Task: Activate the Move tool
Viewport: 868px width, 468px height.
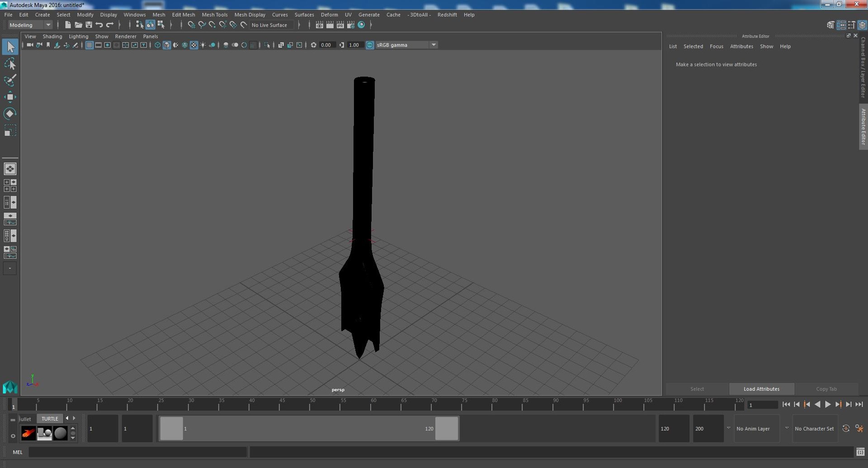Action: click(x=10, y=97)
